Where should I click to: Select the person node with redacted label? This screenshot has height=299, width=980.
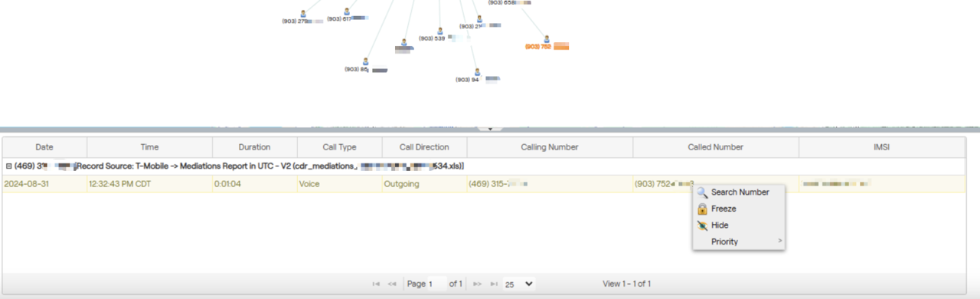404,43
